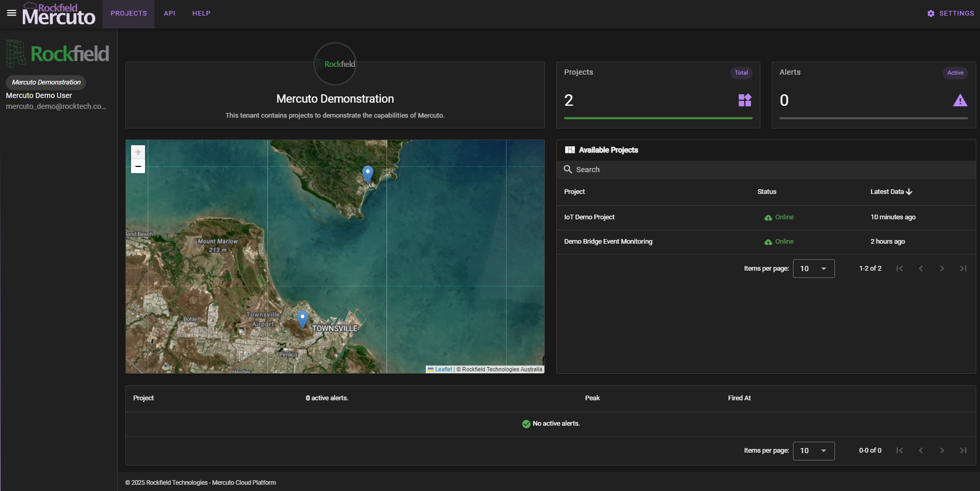Open IoT Demo Project row
Screen dimensions: 980x491
(766, 218)
